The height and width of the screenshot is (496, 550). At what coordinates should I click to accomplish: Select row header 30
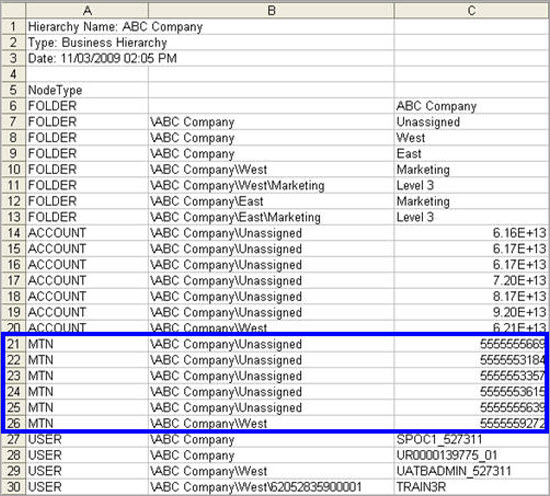(13, 487)
